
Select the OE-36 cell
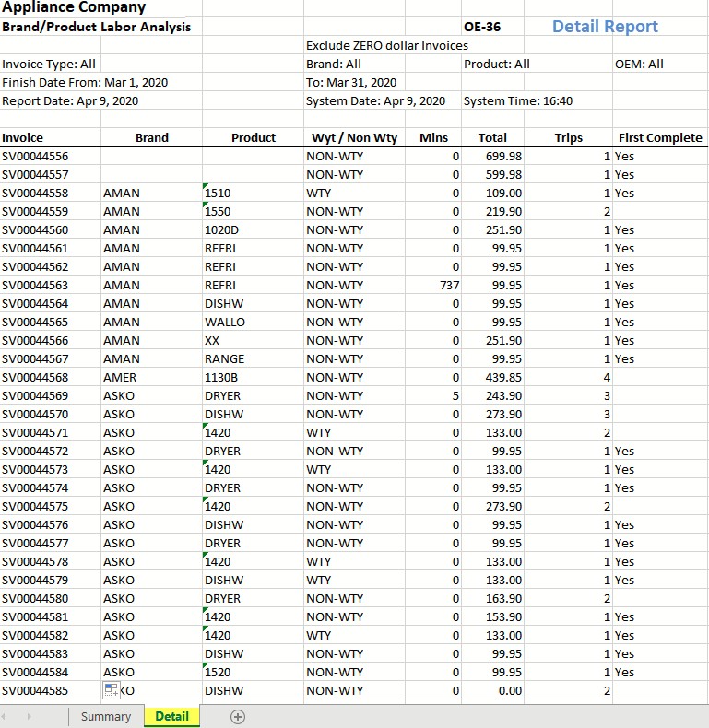tap(492, 27)
